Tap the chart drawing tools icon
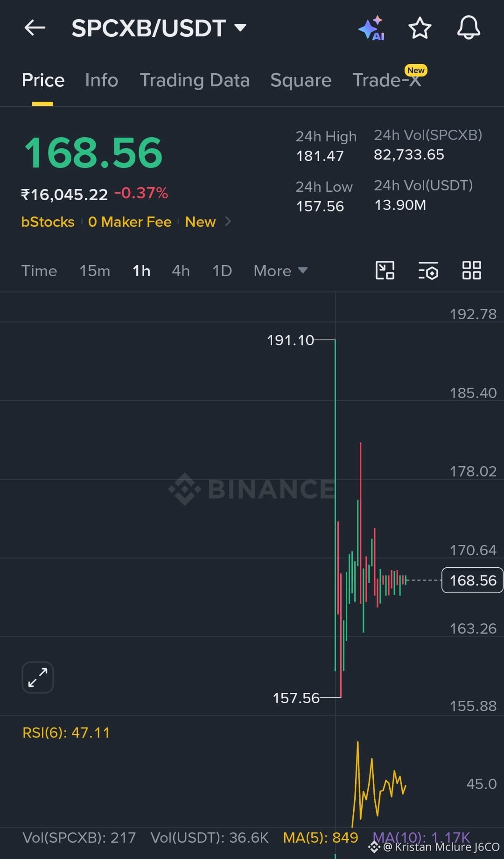This screenshot has height=859, width=504. (x=385, y=270)
